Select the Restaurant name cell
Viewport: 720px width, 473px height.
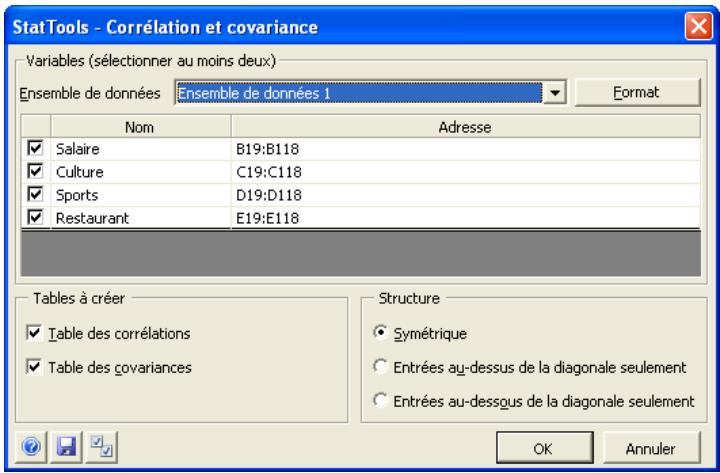pyautogui.click(x=141, y=218)
